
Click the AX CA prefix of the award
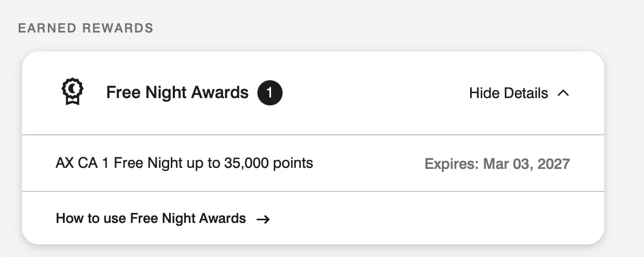coord(77,163)
